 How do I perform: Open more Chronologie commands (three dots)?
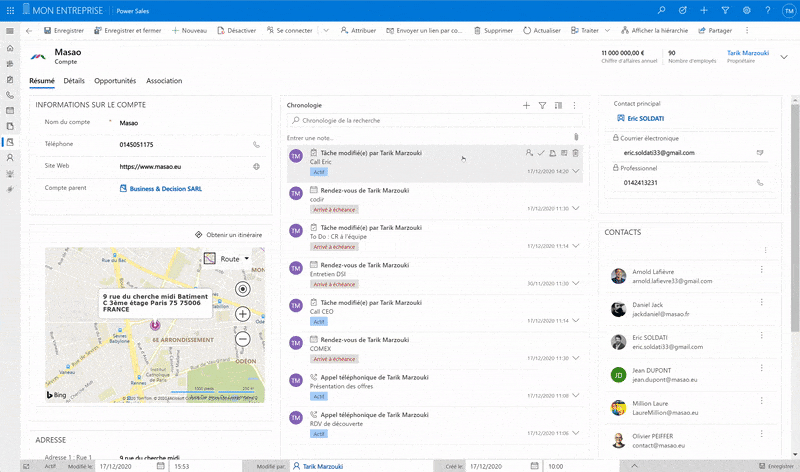click(574, 105)
